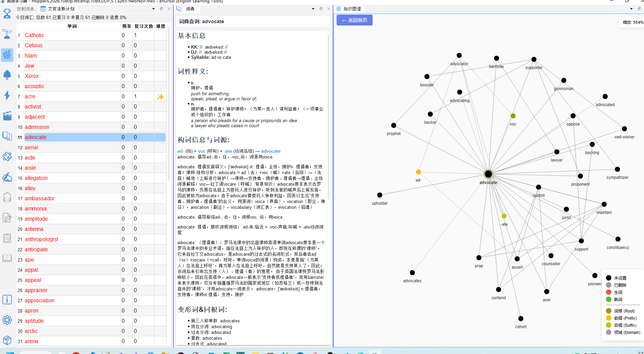Click the 生词 red legend dot
The height and width of the screenshot is (354, 644).
(609, 292)
